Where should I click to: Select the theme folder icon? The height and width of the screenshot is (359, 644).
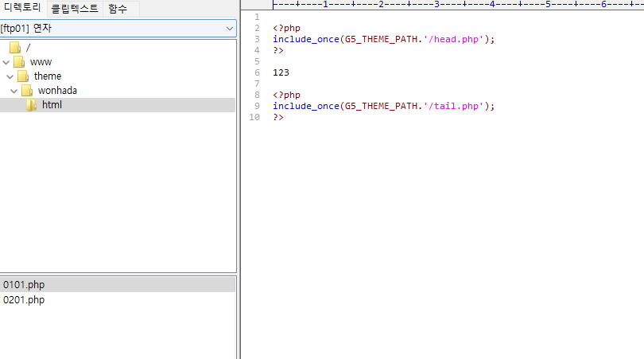coord(23,76)
